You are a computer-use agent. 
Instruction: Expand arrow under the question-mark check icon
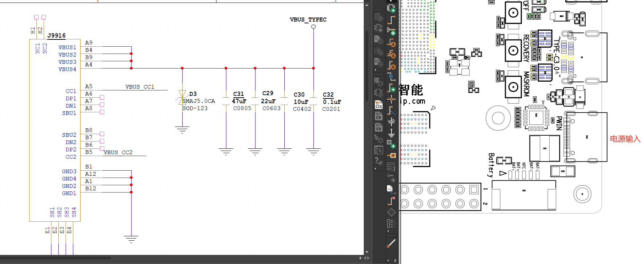click(375, 169)
